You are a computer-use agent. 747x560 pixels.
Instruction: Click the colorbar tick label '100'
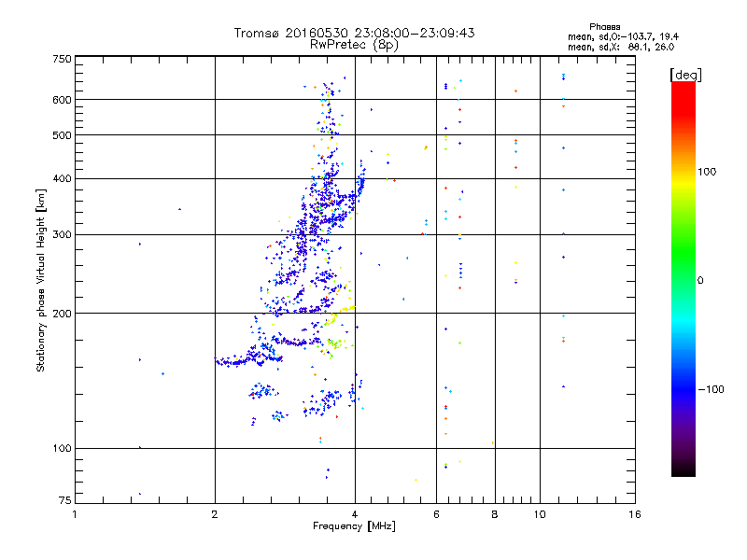(x=707, y=172)
